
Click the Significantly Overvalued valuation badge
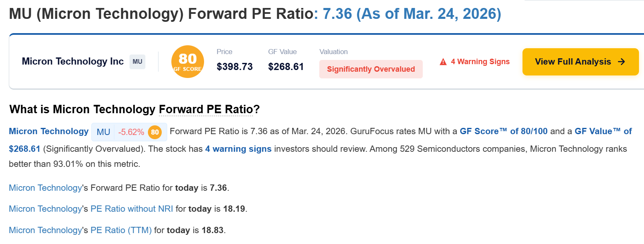click(x=371, y=69)
